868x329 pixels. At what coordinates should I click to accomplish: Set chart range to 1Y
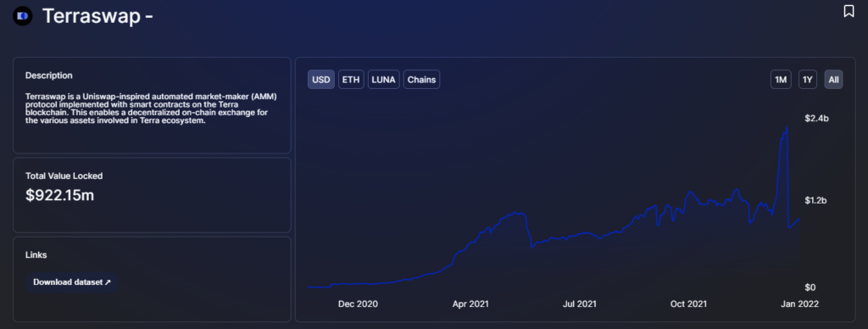coord(808,80)
